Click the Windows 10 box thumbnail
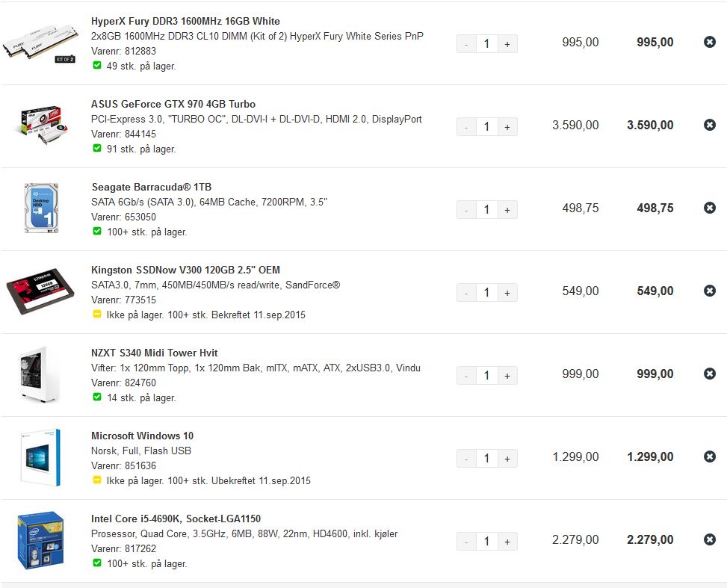 (x=41, y=458)
